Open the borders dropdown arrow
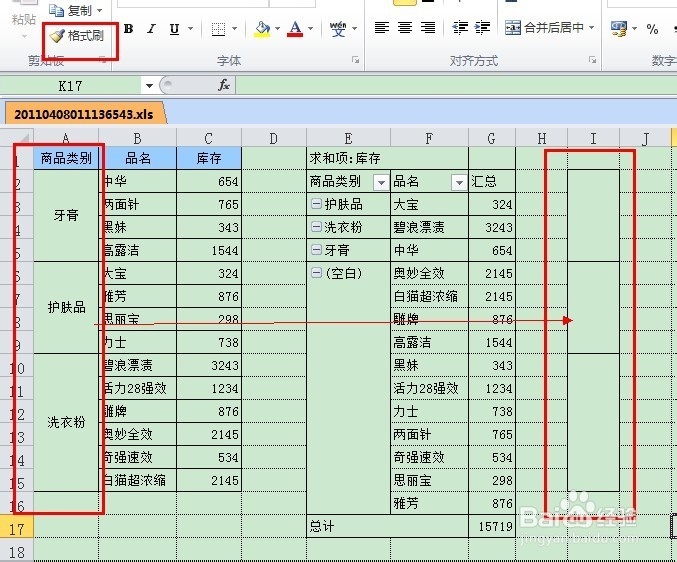Screen dimensions: 677x562 234,29
